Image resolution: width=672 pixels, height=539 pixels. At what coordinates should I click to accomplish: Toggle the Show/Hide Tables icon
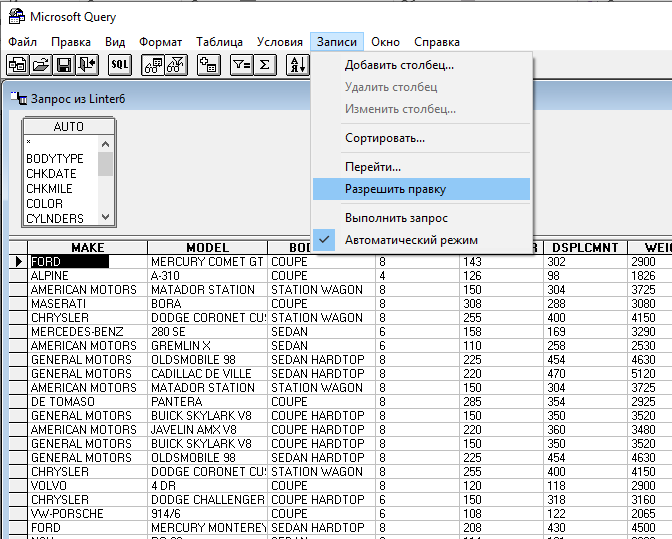click(152, 65)
